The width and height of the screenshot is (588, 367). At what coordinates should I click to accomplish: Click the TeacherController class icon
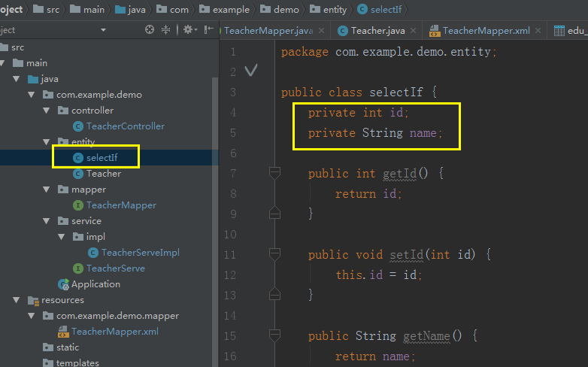click(77, 126)
